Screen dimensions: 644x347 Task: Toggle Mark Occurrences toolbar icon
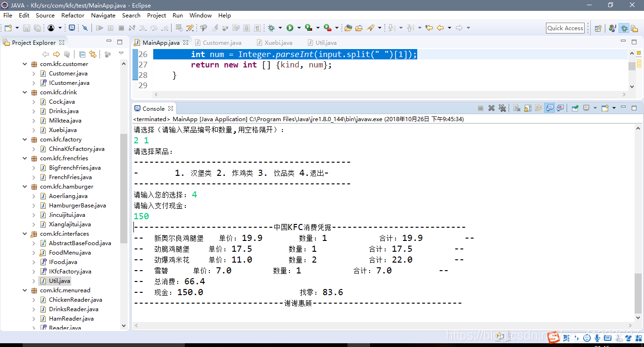pos(215,28)
